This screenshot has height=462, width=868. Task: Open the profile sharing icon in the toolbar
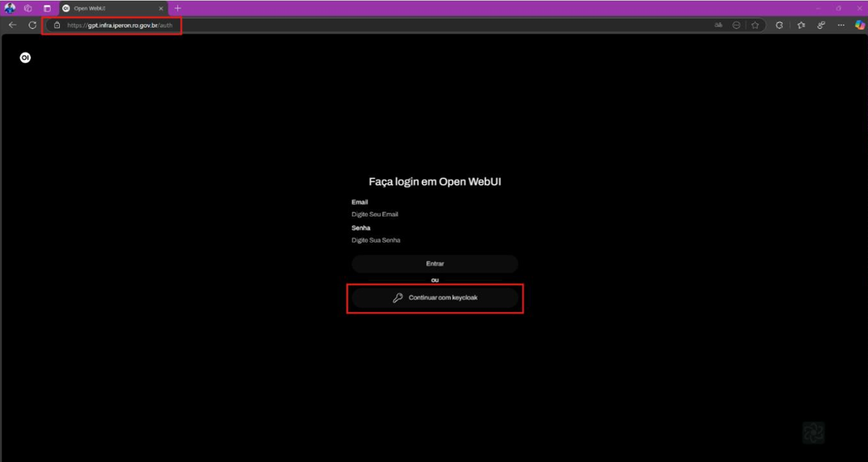pyautogui.click(x=821, y=25)
